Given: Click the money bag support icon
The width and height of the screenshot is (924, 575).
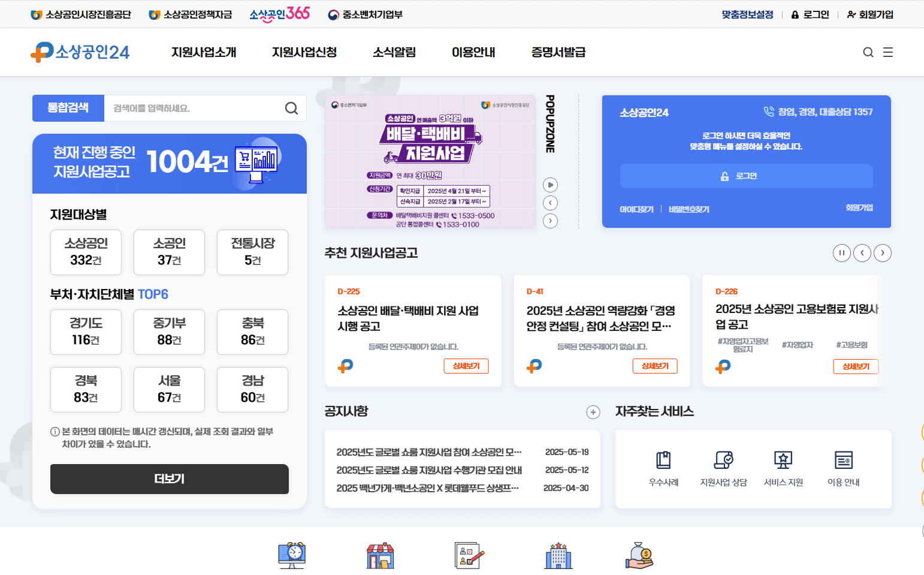Looking at the screenshot, I should click(639, 555).
